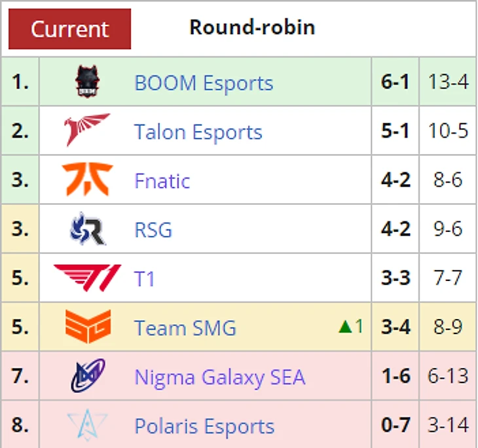Open the RSG team link

coord(153,230)
